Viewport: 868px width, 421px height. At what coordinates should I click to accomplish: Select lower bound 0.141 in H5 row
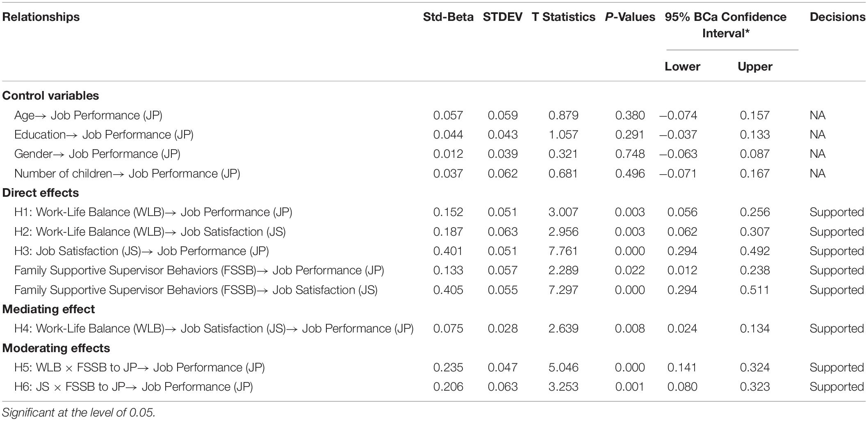(682, 368)
